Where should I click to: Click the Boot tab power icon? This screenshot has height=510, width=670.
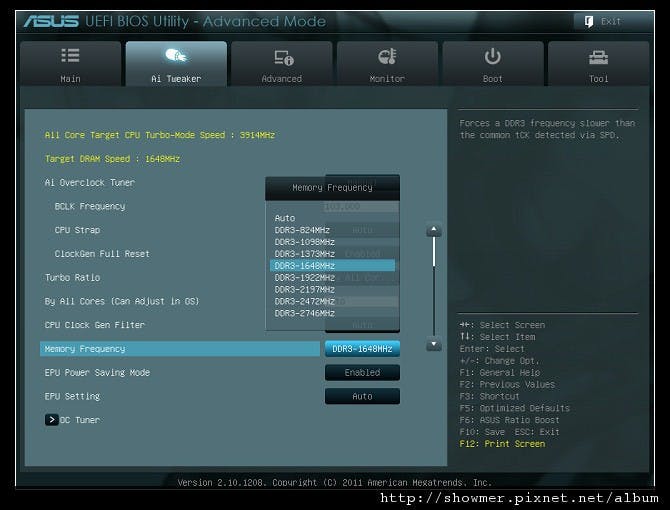coord(493,56)
